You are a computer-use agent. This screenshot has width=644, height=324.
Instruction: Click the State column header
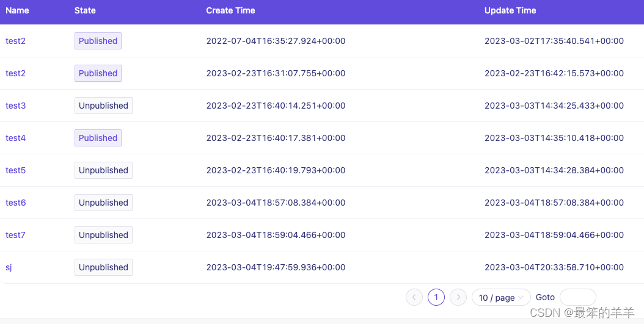click(85, 10)
